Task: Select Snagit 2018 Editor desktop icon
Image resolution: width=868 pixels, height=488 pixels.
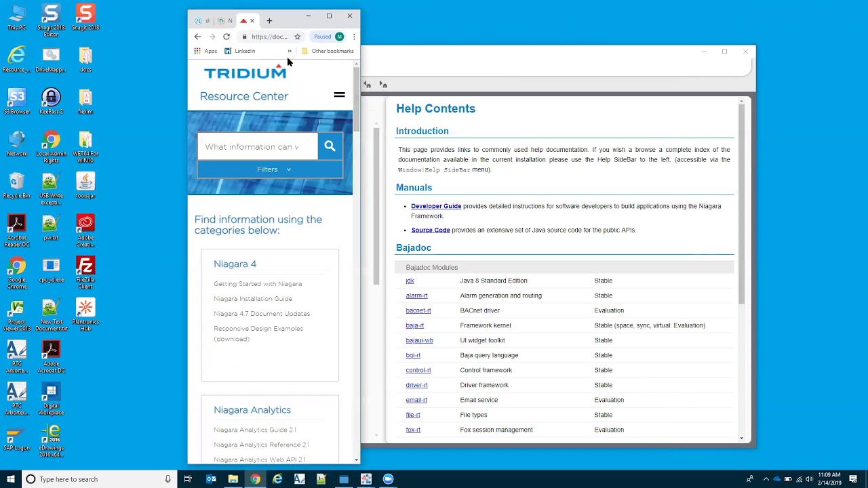Action: [51, 20]
